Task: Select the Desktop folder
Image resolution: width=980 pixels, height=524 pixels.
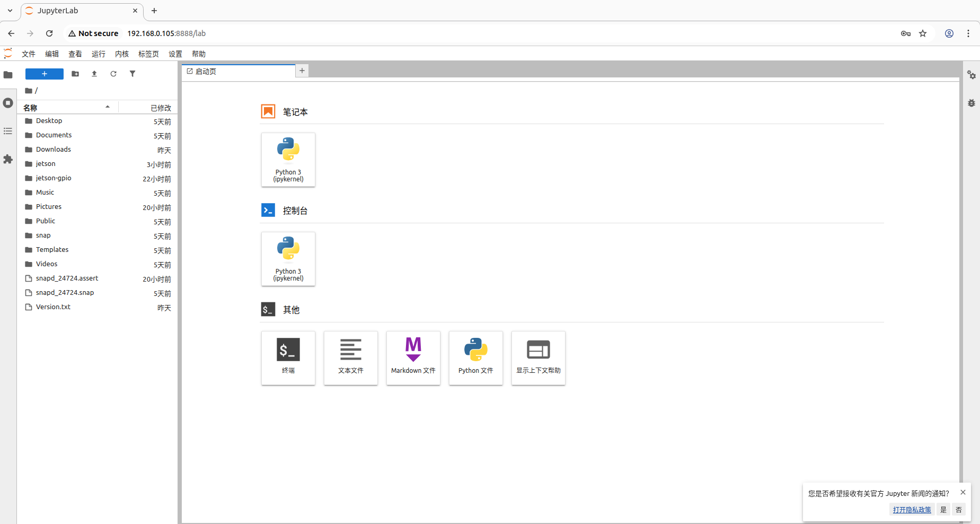Action: tap(98, 121)
